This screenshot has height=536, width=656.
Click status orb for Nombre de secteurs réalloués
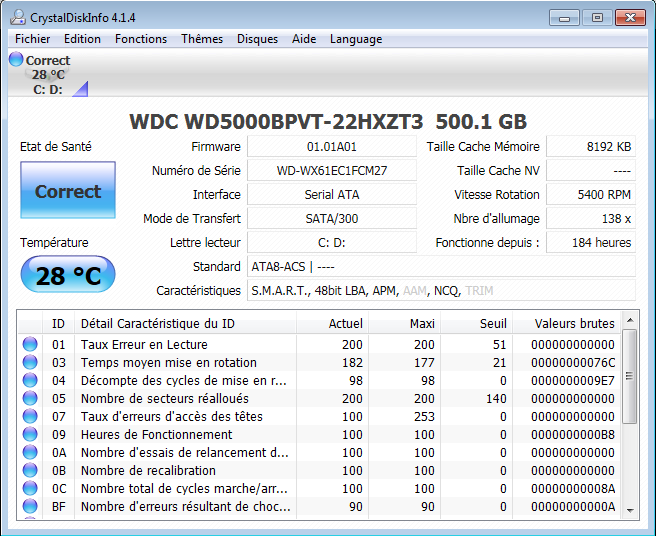[x=30, y=398]
